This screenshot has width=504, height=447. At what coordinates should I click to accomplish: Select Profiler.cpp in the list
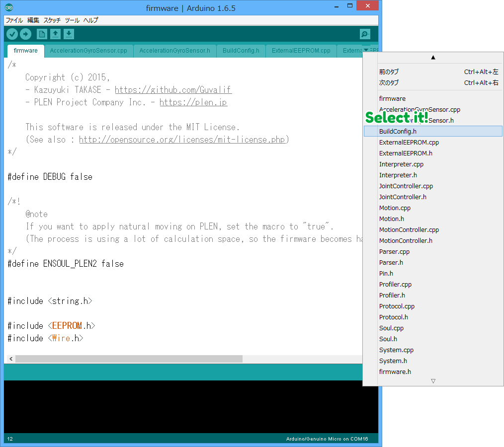(x=433, y=284)
